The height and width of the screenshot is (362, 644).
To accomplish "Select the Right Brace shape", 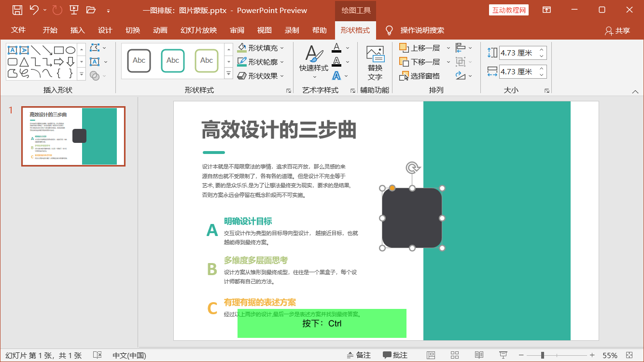I will click(x=70, y=73).
